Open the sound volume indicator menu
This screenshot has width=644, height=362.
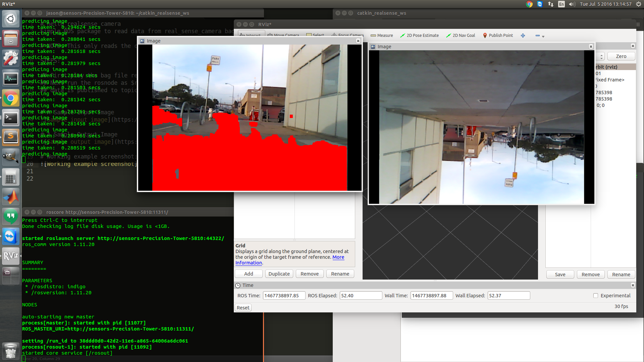pyautogui.click(x=572, y=4)
